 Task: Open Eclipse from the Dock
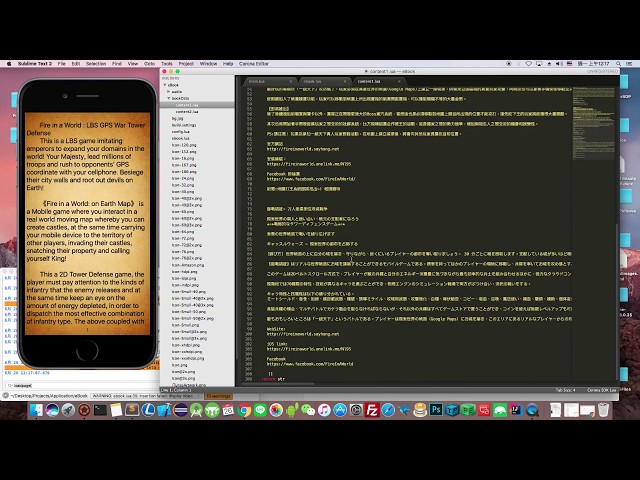pyautogui.click(x=180, y=410)
